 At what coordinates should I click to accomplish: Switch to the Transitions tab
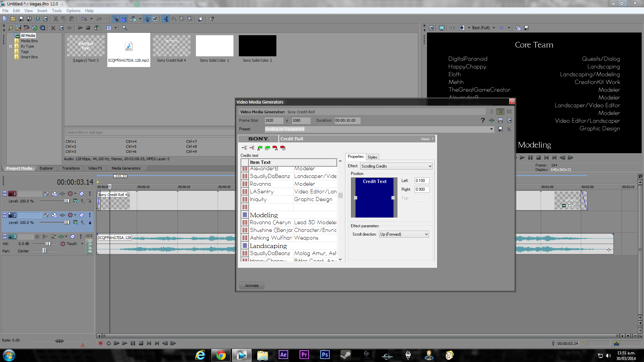(x=71, y=168)
